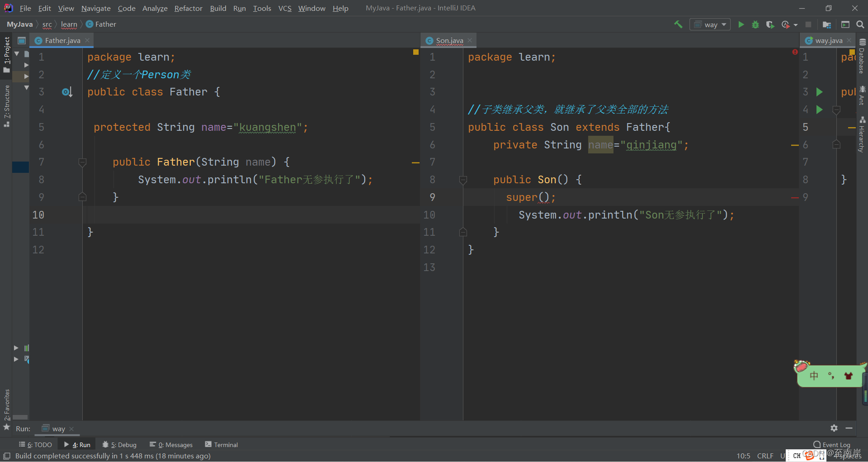The height and width of the screenshot is (462, 868).
Task: Click the project panel horizontal scrollbar
Action: pos(20,417)
